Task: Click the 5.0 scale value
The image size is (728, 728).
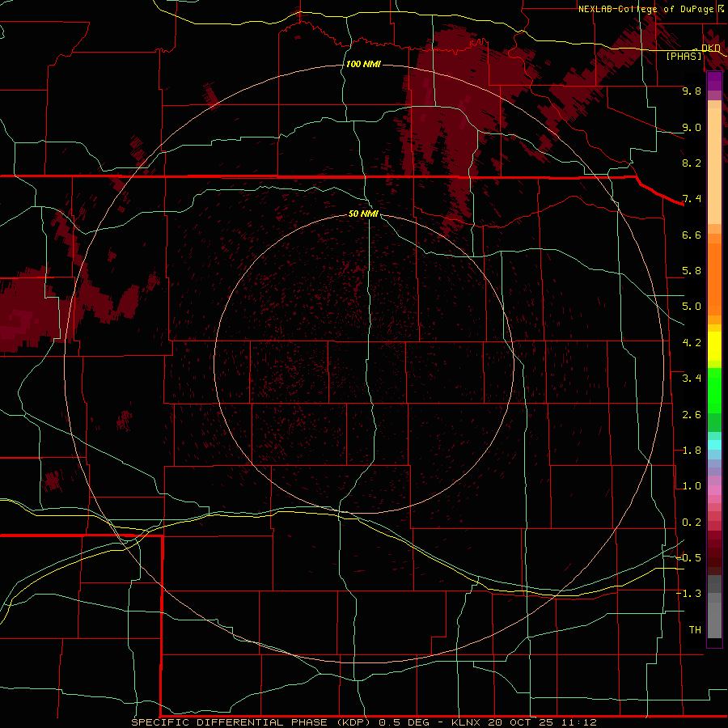Action: [x=692, y=307]
